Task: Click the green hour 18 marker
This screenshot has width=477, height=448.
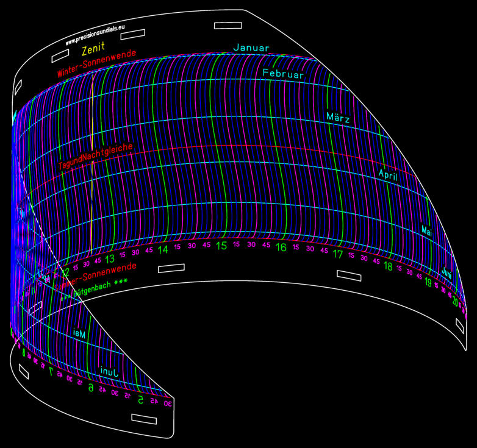Action: point(388,266)
